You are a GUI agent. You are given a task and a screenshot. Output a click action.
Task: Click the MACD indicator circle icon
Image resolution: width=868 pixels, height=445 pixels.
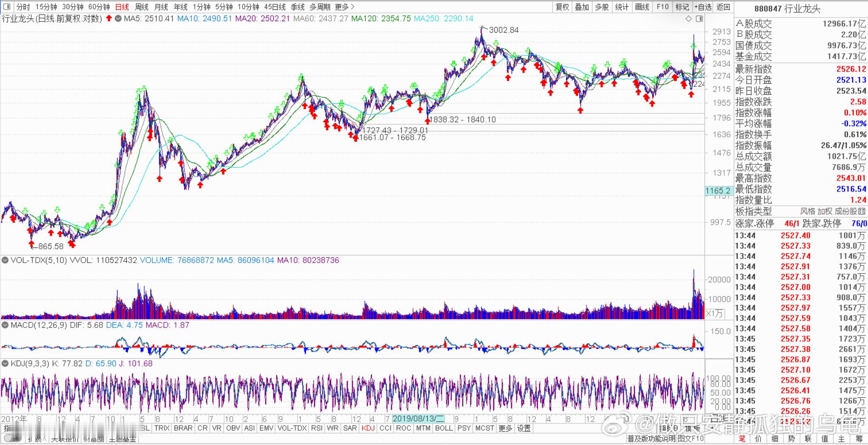[5, 325]
